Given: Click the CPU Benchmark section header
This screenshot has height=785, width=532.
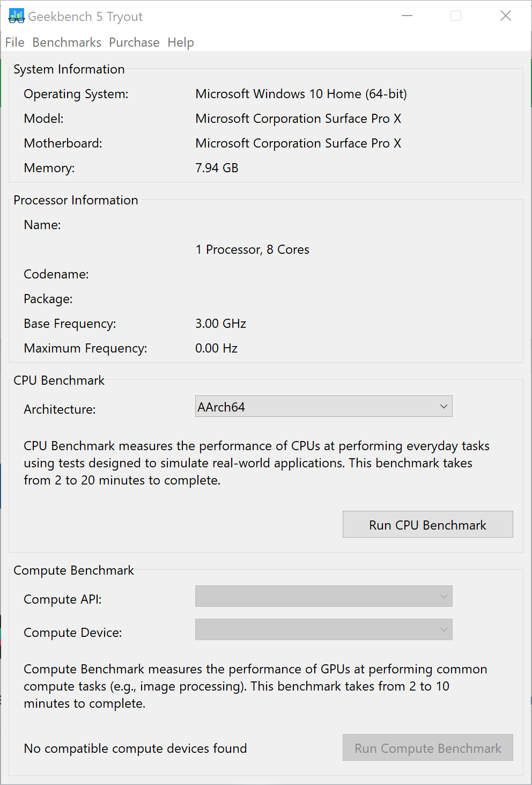Looking at the screenshot, I should (59, 380).
